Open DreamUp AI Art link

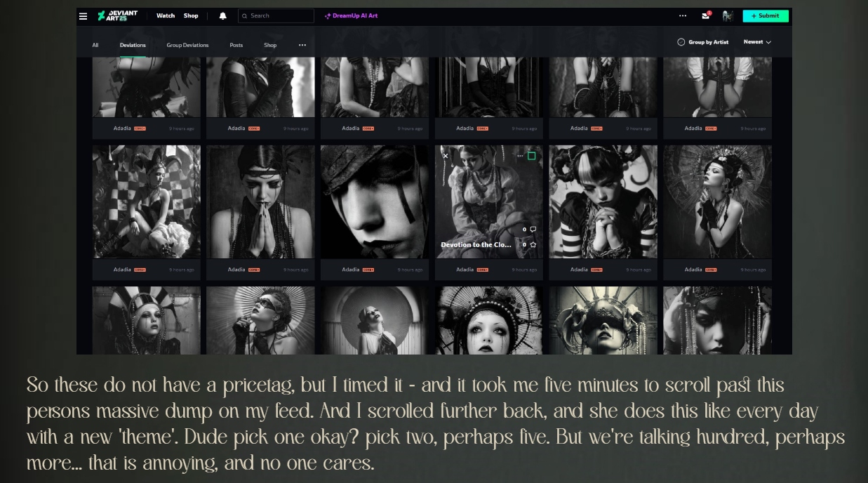[351, 16]
